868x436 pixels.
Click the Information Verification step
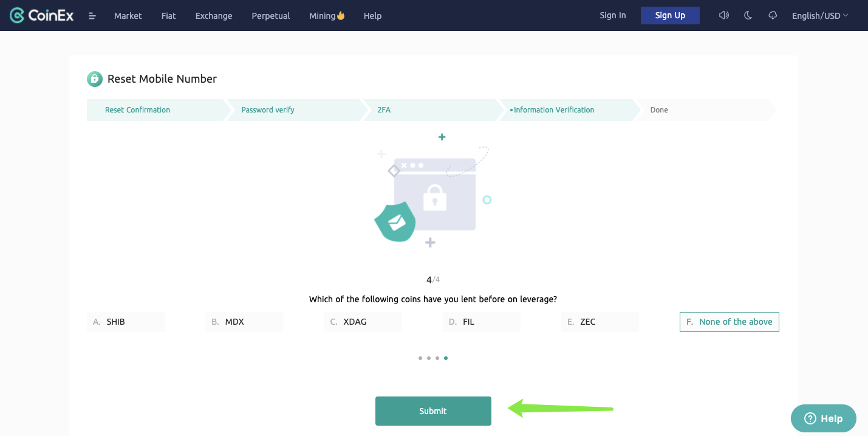pyautogui.click(x=553, y=109)
